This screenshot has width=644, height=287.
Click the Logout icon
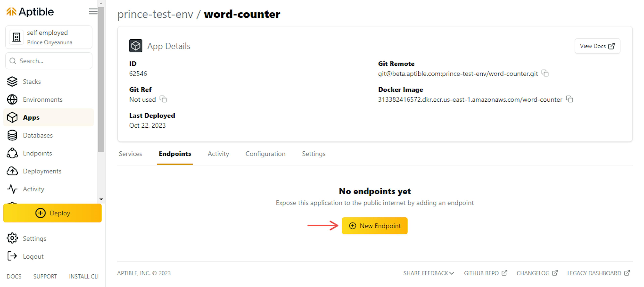point(12,256)
